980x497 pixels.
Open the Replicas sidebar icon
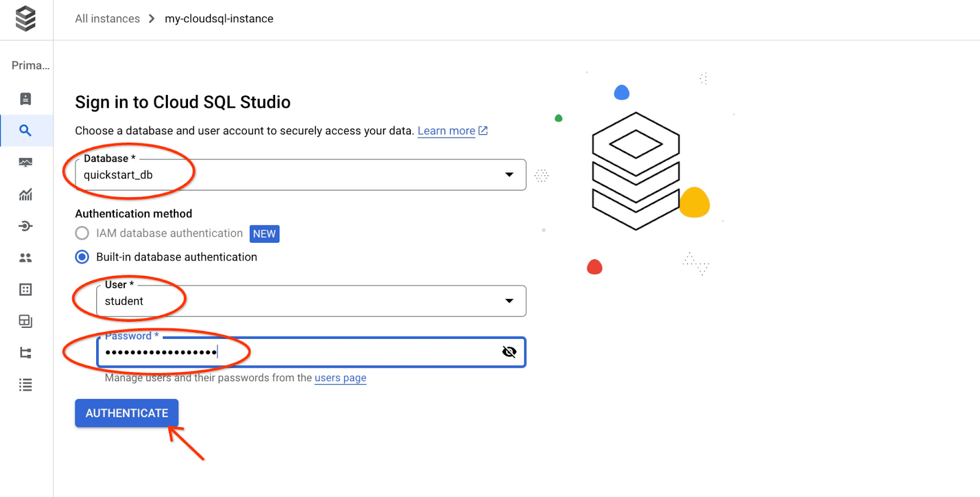coord(26,353)
